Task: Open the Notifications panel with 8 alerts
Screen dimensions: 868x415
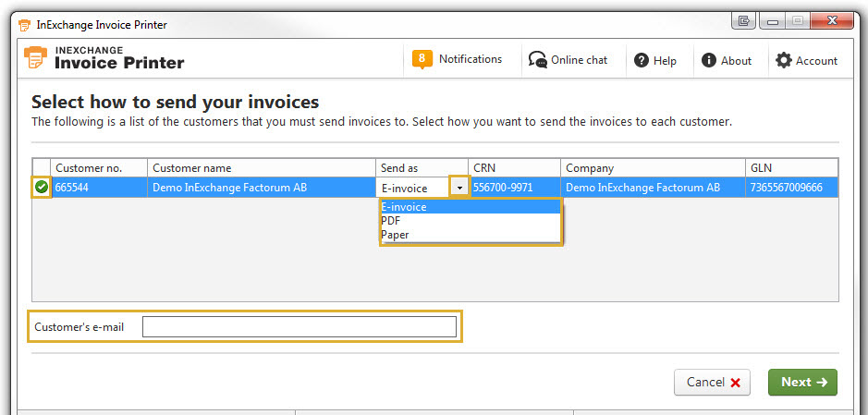Action: pyautogui.click(x=457, y=60)
